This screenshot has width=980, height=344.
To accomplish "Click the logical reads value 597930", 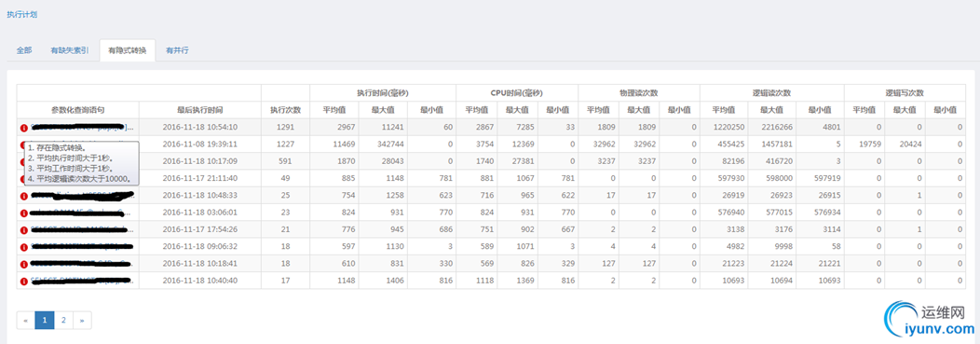I will pyautogui.click(x=731, y=178).
